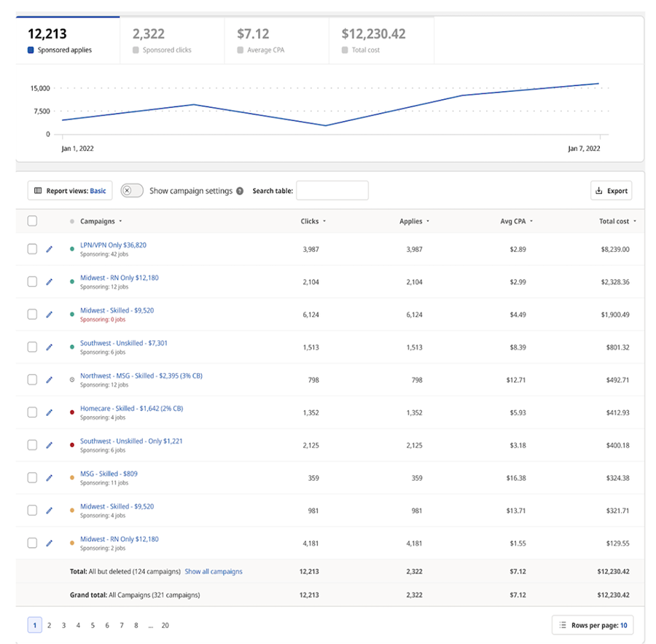Select checkbox for Southwest - Unskilled - $7,301
Viewport: 656px width, 644px height.
point(32,347)
